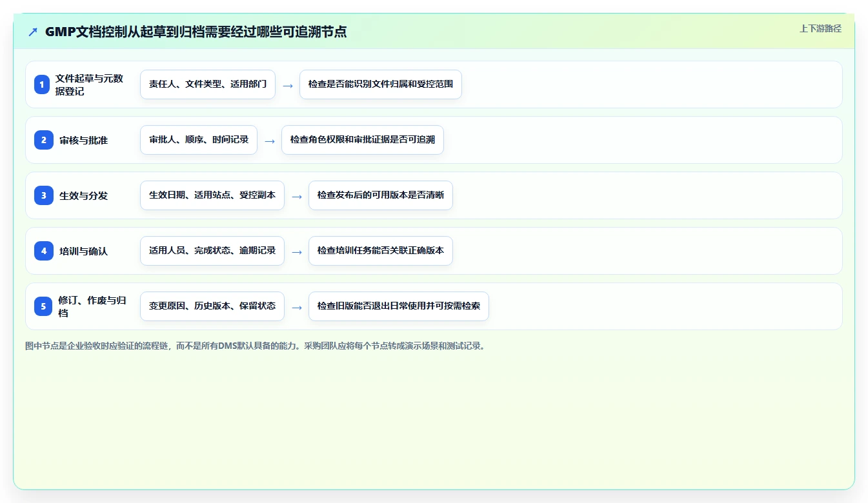The width and height of the screenshot is (868, 503).
Task: Click the step number 4 badge
Action: (44, 251)
